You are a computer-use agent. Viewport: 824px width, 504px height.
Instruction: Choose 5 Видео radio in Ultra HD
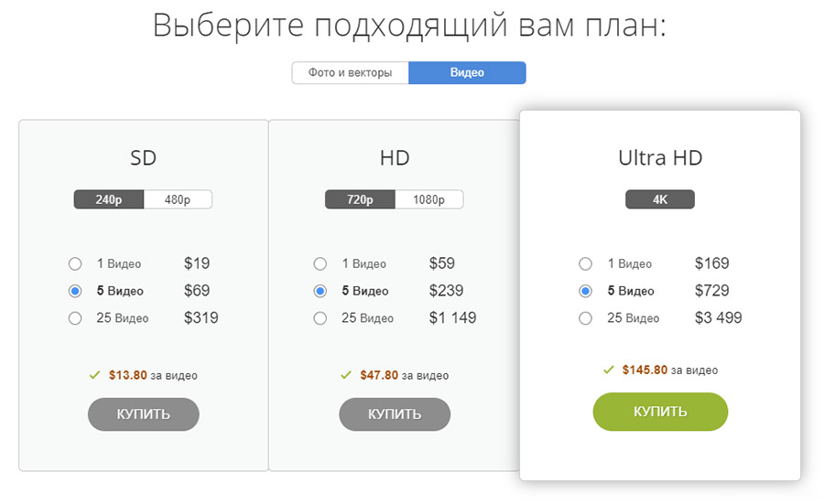pyautogui.click(x=586, y=292)
